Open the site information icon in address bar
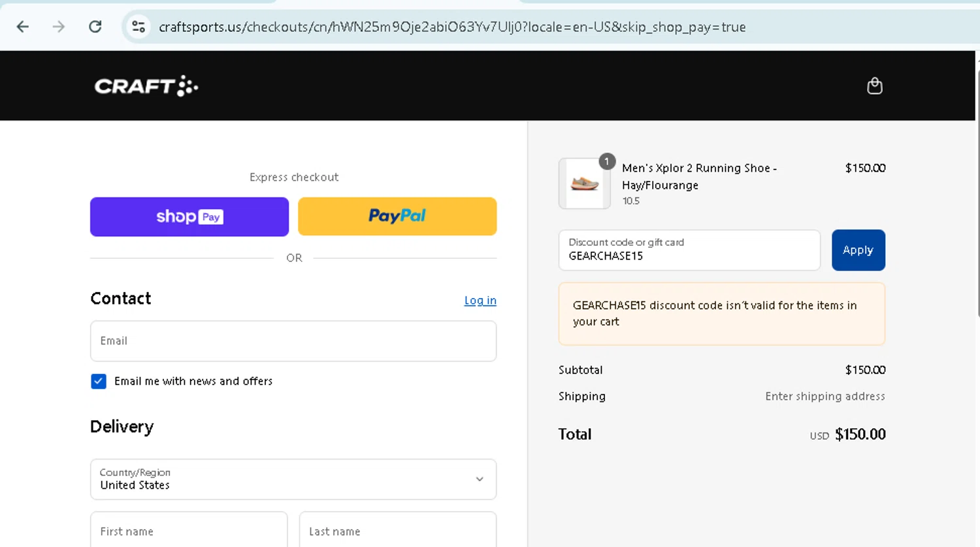This screenshot has height=547, width=980. [139, 27]
